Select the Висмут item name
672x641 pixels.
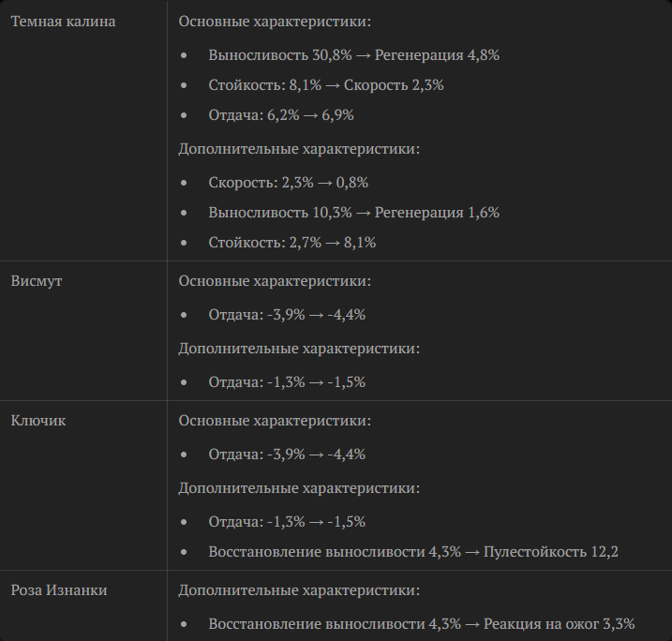coord(37,281)
